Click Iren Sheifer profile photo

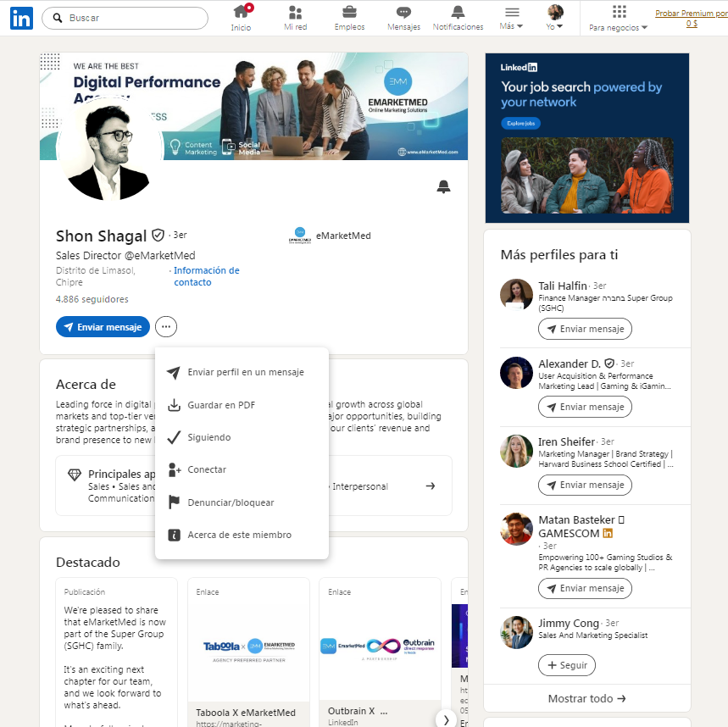click(516, 451)
